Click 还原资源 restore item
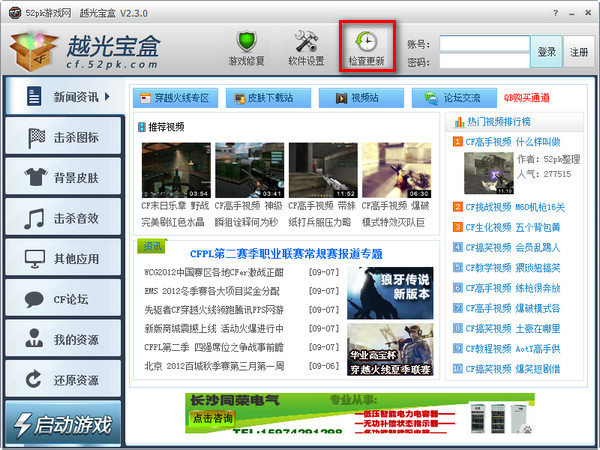 (63, 380)
